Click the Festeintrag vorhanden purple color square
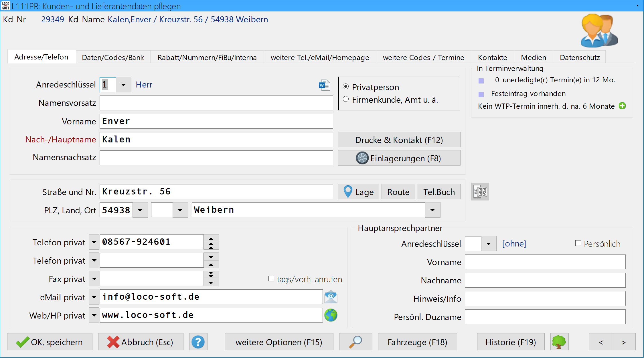The image size is (644, 358). click(481, 94)
